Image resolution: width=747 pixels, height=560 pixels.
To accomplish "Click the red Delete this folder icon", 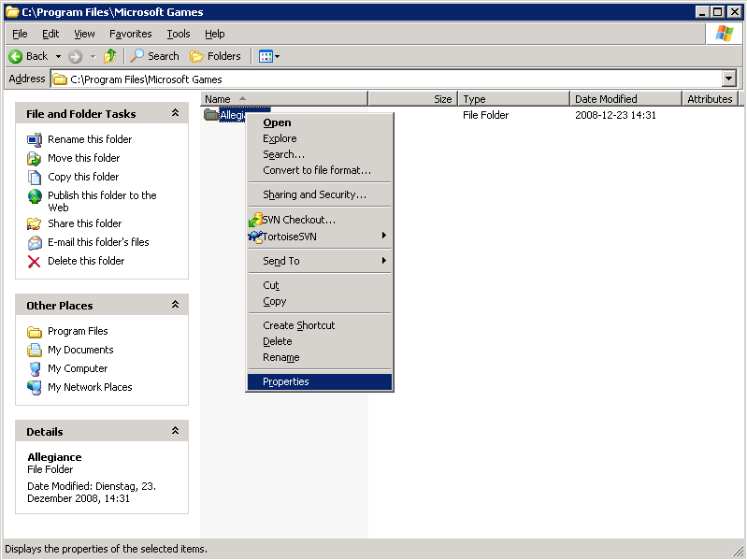I will coord(35,261).
